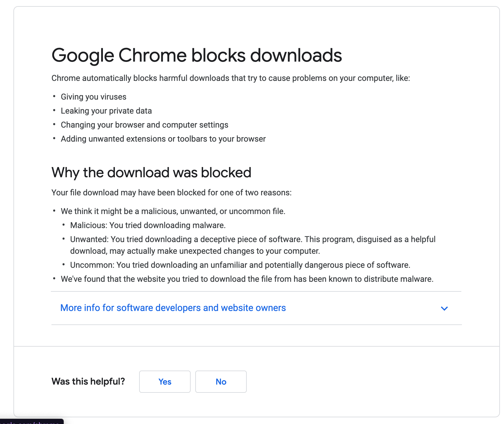Click No on the helpfulness survey
The image size is (504, 424).
point(221,381)
